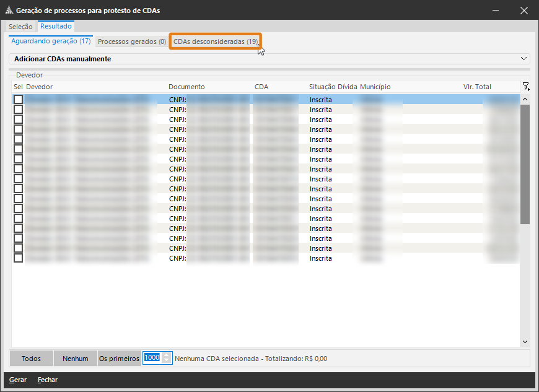539x392 pixels.
Task: Open the Processos gerados (0) tab
Action: [132, 41]
